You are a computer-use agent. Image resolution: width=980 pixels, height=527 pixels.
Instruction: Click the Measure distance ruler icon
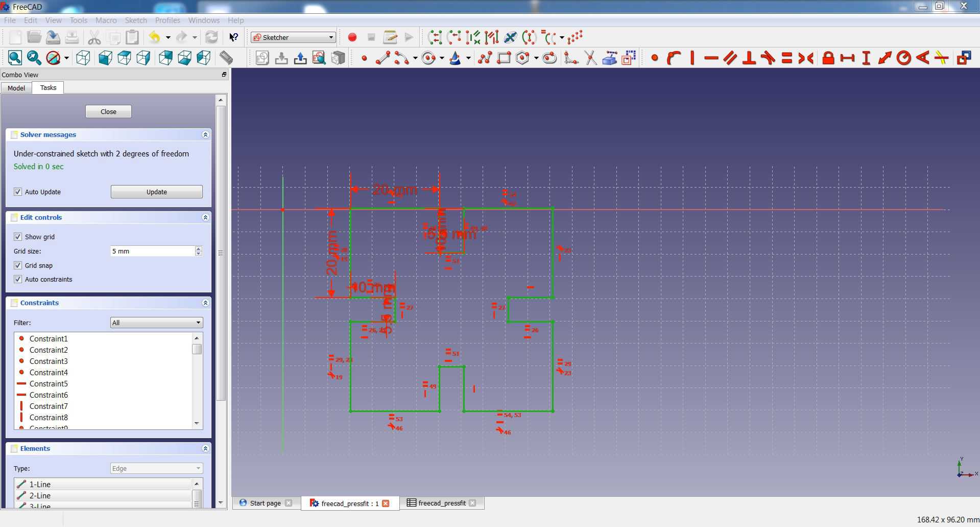pos(226,58)
